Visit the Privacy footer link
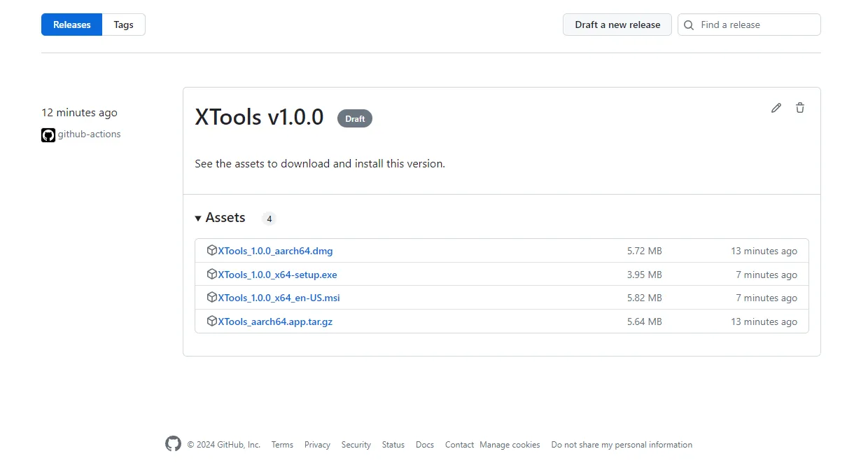 (x=317, y=445)
